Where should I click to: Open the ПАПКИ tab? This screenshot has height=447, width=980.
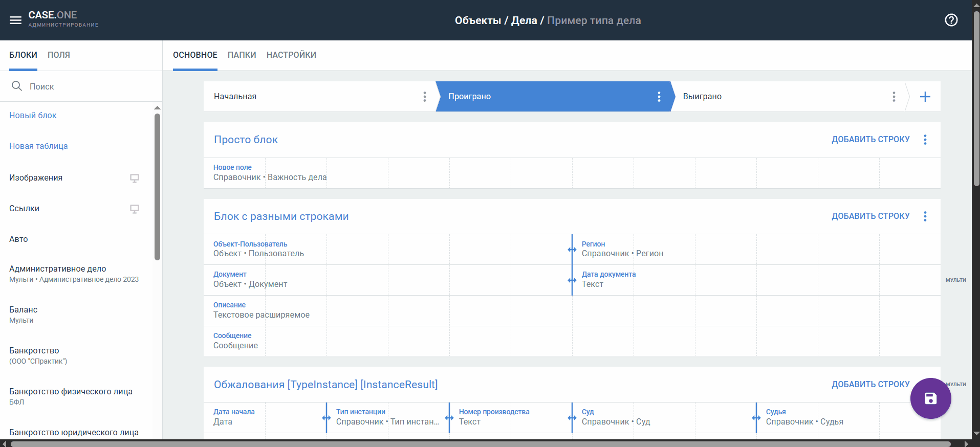(x=242, y=55)
